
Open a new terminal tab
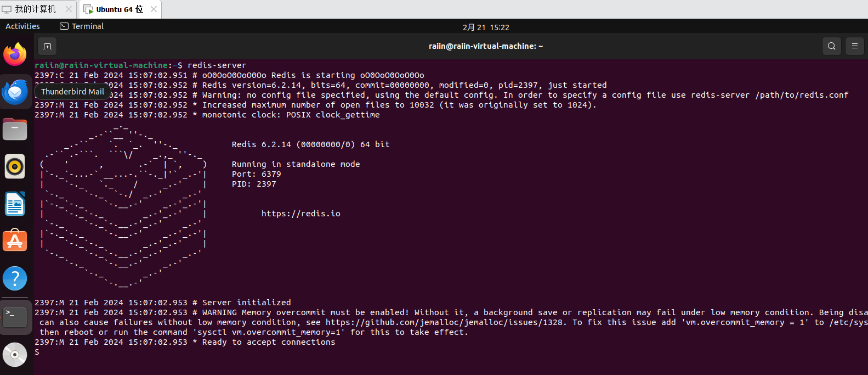[x=47, y=47]
